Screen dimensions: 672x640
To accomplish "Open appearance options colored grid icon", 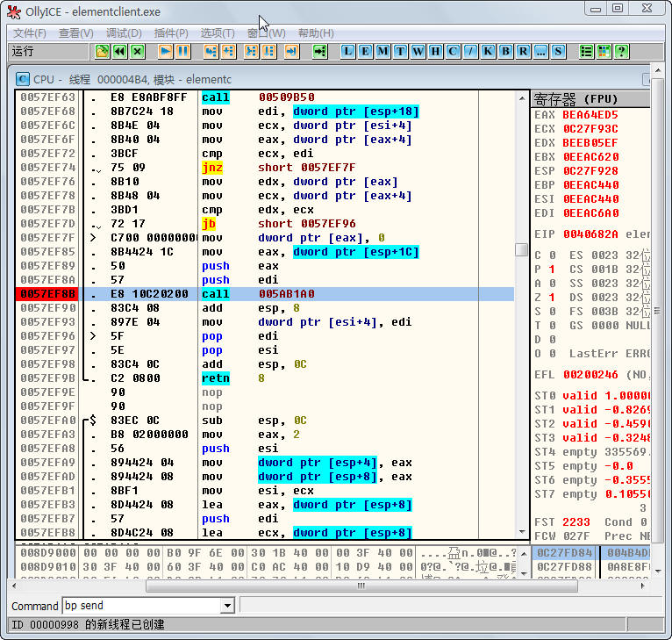I will [x=604, y=52].
